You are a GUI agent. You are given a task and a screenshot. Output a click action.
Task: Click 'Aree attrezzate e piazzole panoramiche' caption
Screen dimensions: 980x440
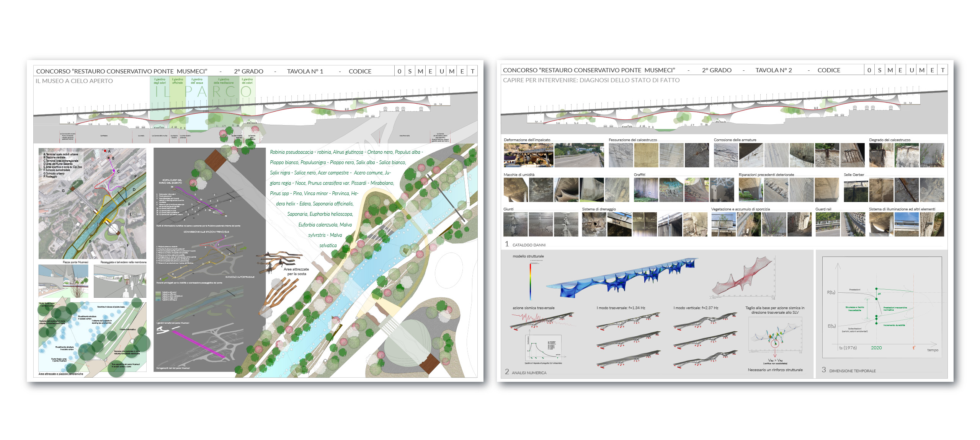pos(61,374)
